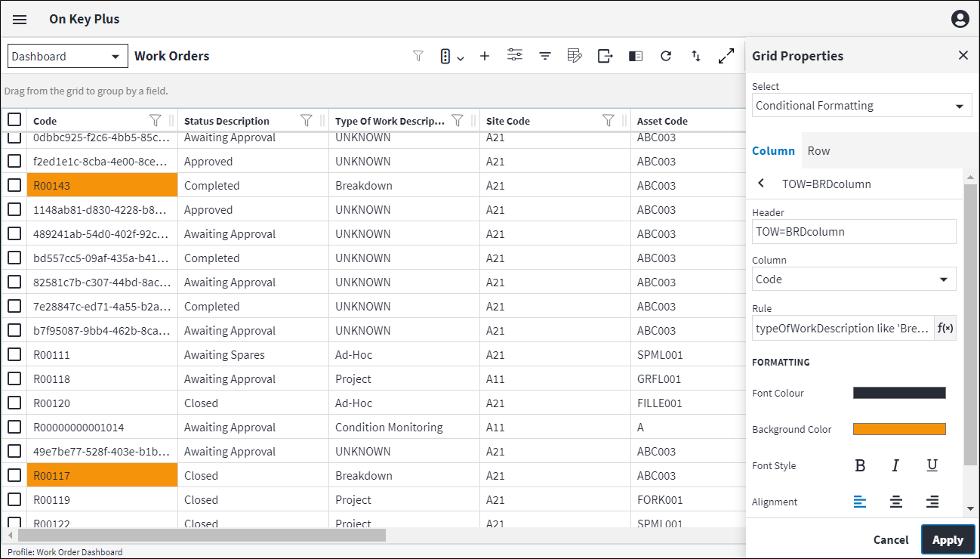Click the user profile icon

click(960, 20)
